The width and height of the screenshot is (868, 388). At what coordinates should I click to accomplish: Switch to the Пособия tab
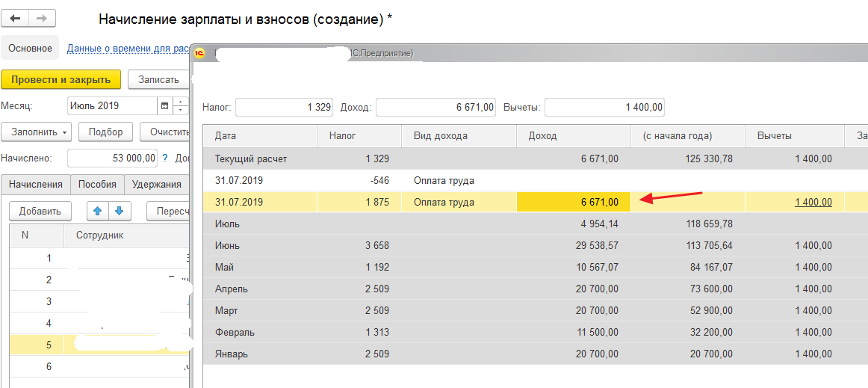[97, 185]
